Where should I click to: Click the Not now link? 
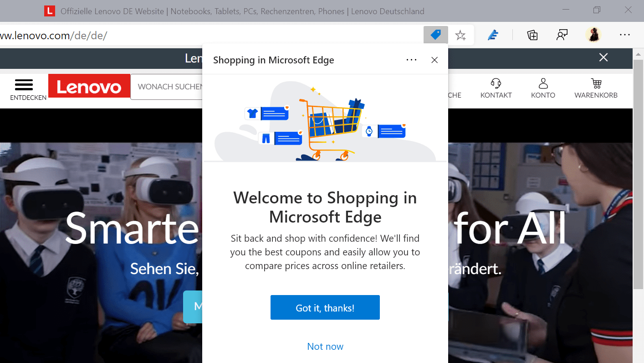pos(325,346)
